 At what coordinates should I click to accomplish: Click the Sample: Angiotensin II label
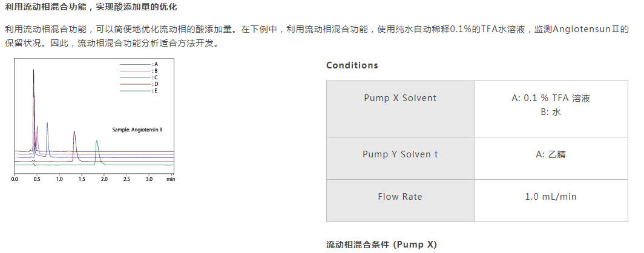click(137, 130)
